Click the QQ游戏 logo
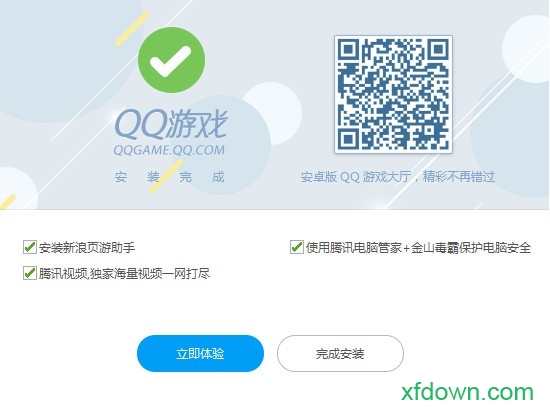This screenshot has height=416, width=550. click(x=171, y=124)
